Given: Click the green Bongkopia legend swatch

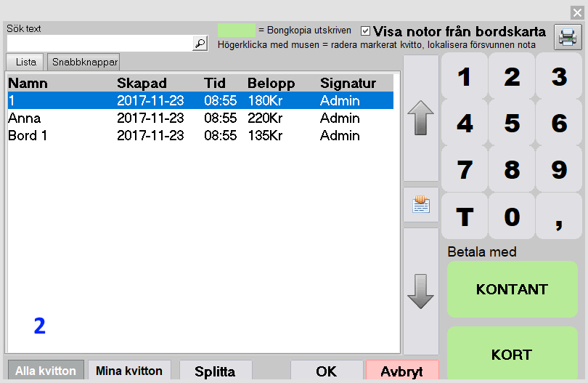Looking at the screenshot, I should 237,31.
